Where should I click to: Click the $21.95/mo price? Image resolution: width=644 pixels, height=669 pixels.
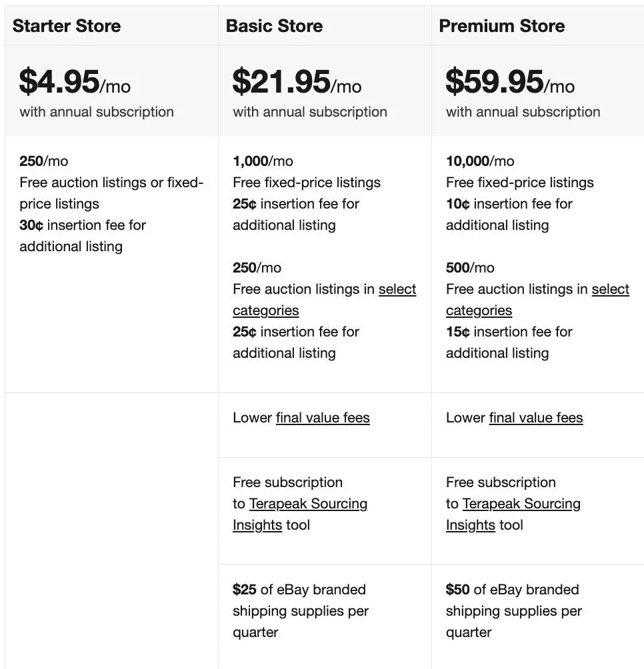(x=297, y=82)
